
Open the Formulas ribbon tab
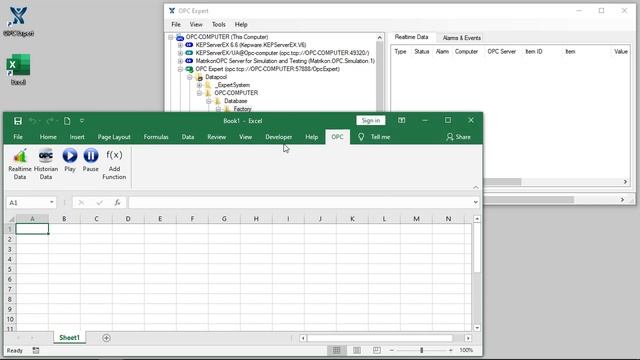click(x=156, y=137)
